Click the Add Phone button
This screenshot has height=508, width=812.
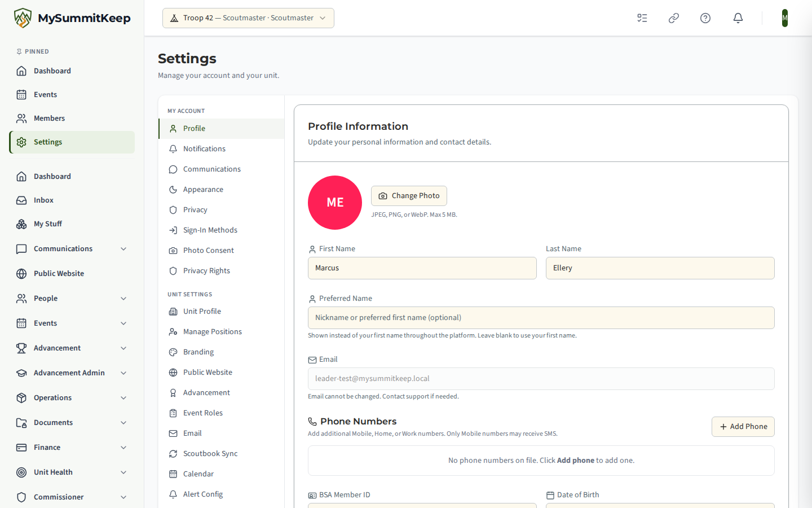click(x=743, y=427)
